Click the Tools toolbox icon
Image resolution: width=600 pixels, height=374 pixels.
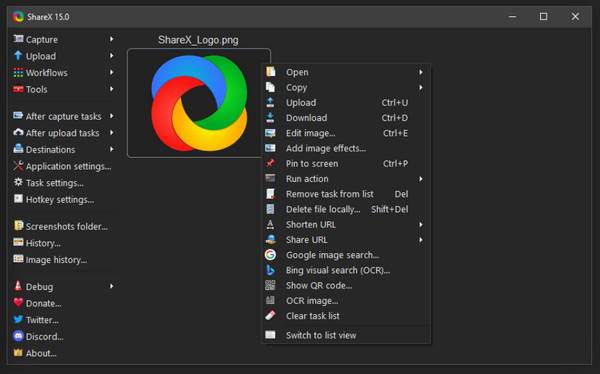(18, 89)
